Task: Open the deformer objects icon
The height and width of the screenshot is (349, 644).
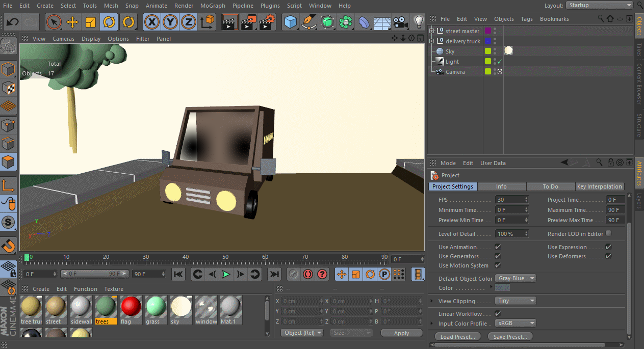Action: (x=364, y=22)
